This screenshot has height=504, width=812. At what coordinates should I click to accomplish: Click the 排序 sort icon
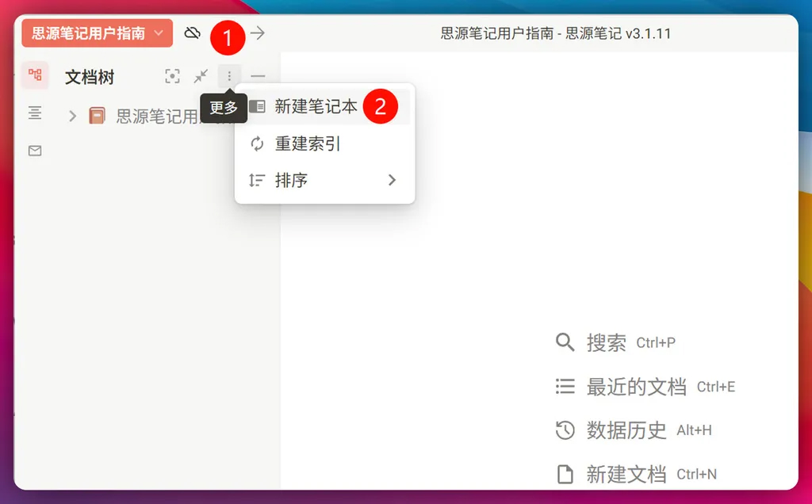257,180
